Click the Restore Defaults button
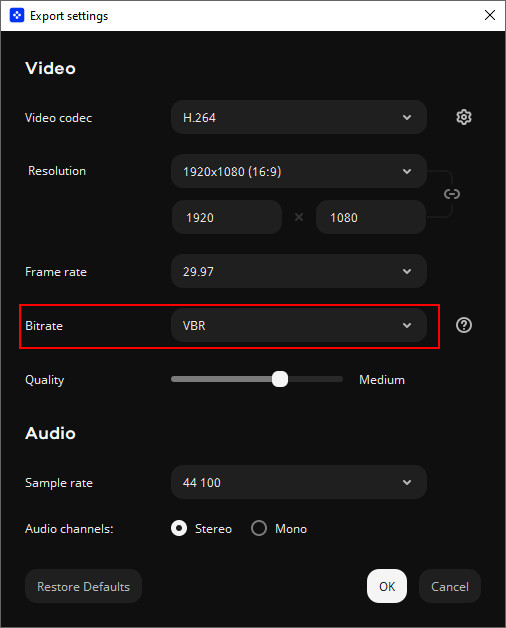Image resolution: width=506 pixels, height=628 pixels. 83,586
